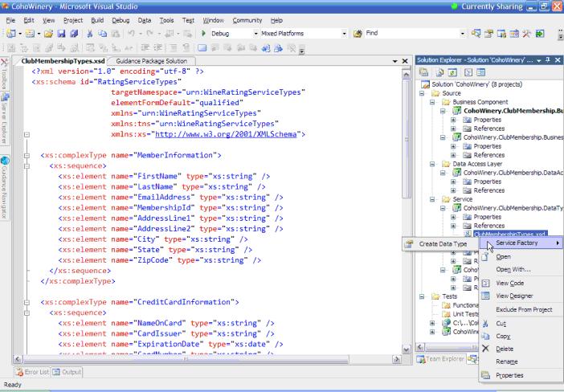
Task: Collapse the Source folder node
Action: pos(422,93)
